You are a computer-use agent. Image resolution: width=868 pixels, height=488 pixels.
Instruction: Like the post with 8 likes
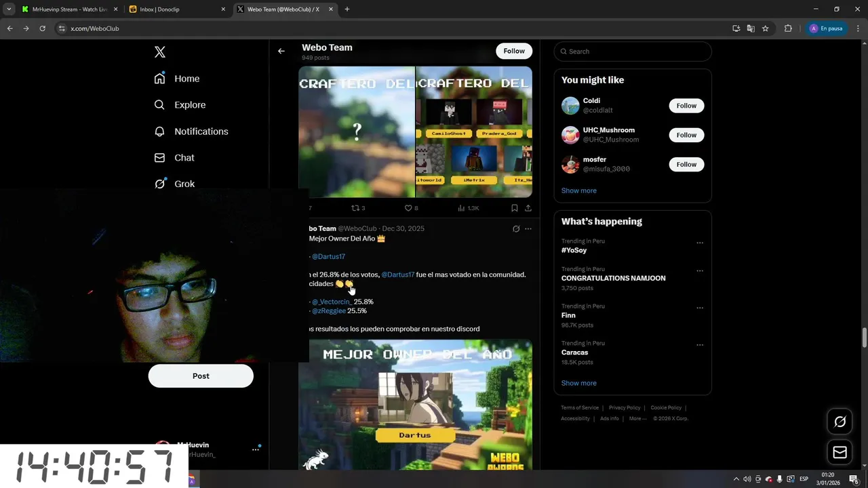[411, 208]
